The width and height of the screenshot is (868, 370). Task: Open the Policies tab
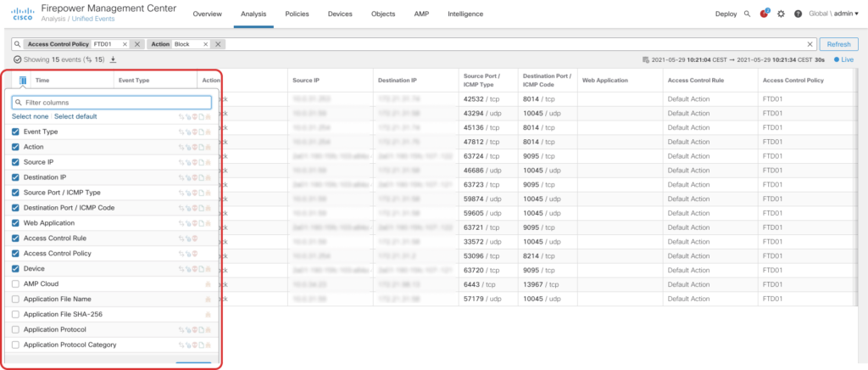(x=297, y=14)
